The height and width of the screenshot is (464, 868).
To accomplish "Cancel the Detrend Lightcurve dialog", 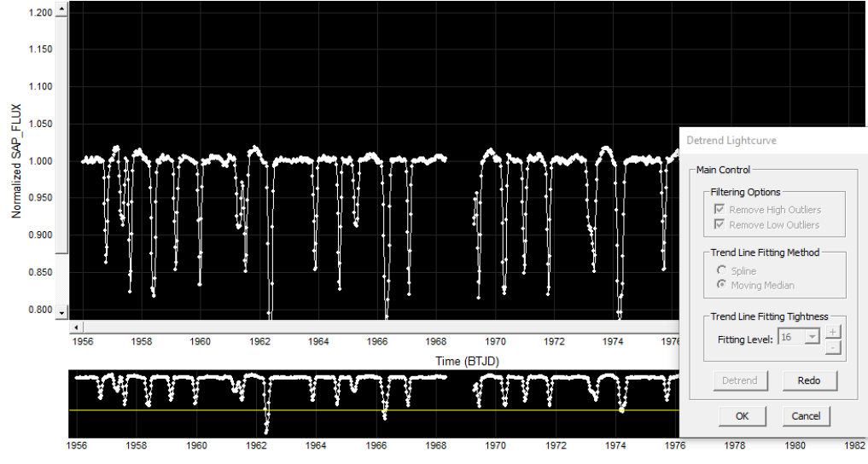I will 806,416.
